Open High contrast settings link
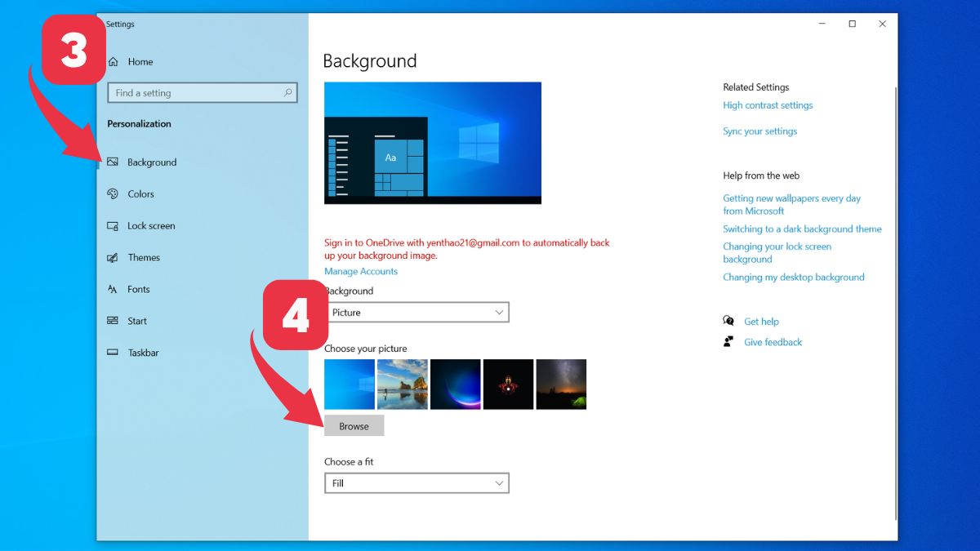This screenshot has width=980, height=551. point(768,105)
